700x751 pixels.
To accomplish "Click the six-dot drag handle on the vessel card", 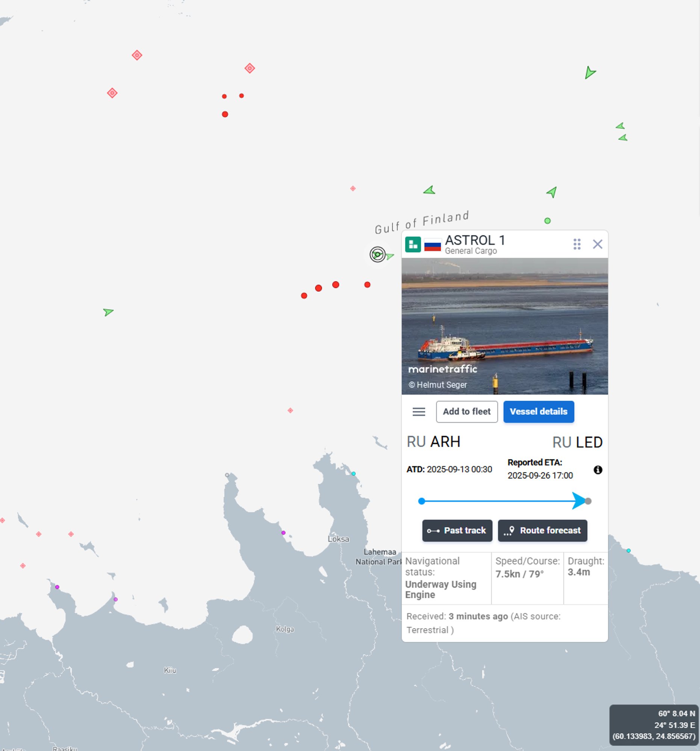I will [576, 244].
